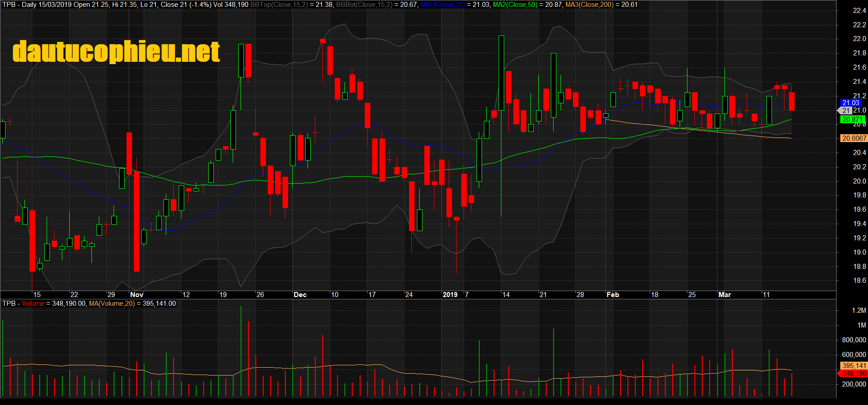Click the 22.4 label on price axis

(859, 11)
